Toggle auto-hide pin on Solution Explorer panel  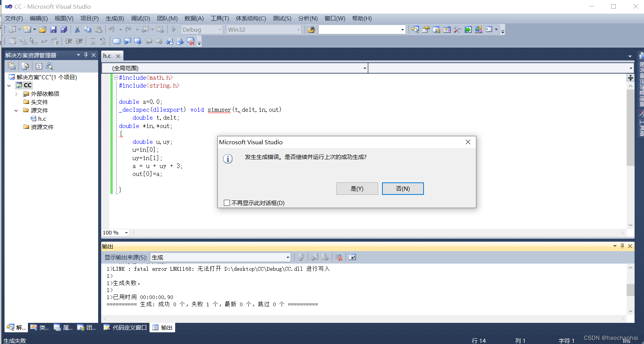point(86,55)
